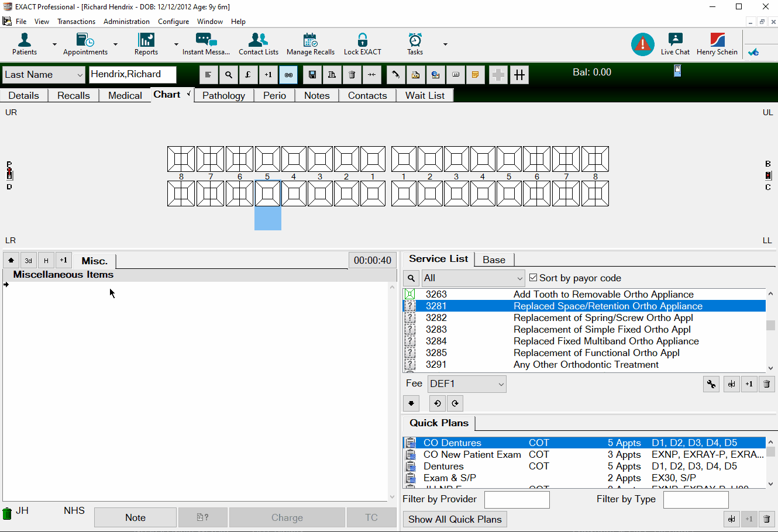
Task: Click the print document icon in patient toolbar
Action: tap(332, 75)
